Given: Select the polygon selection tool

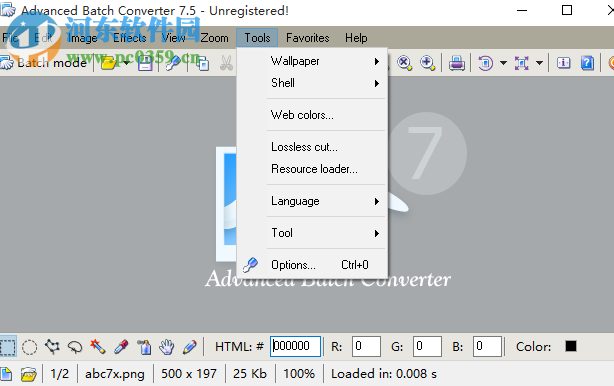Looking at the screenshot, I should [x=52, y=346].
